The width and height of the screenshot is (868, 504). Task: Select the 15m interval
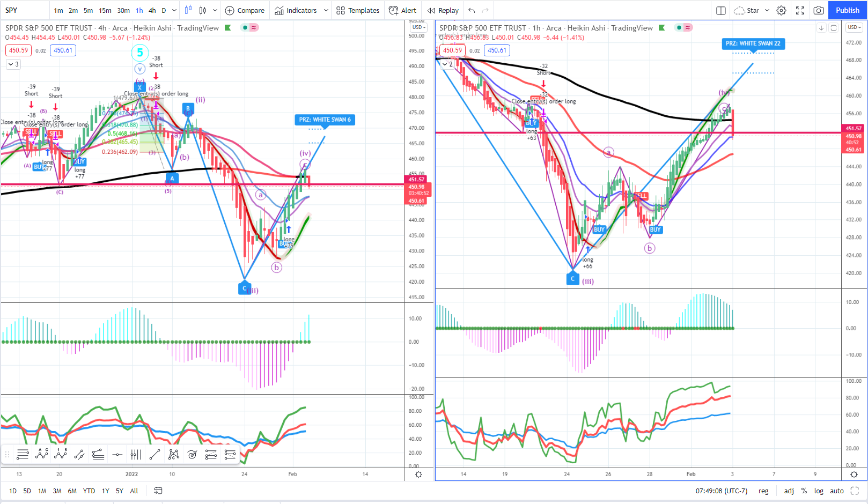click(105, 10)
